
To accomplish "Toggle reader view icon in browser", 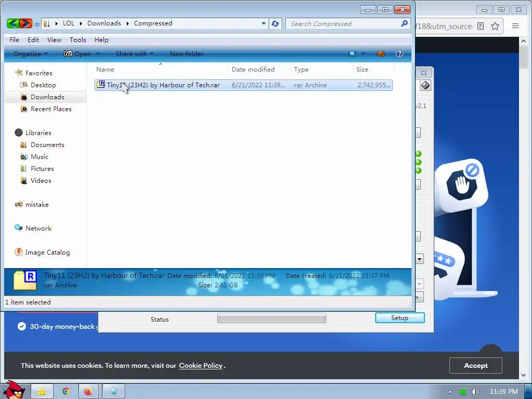I will (x=481, y=26).
